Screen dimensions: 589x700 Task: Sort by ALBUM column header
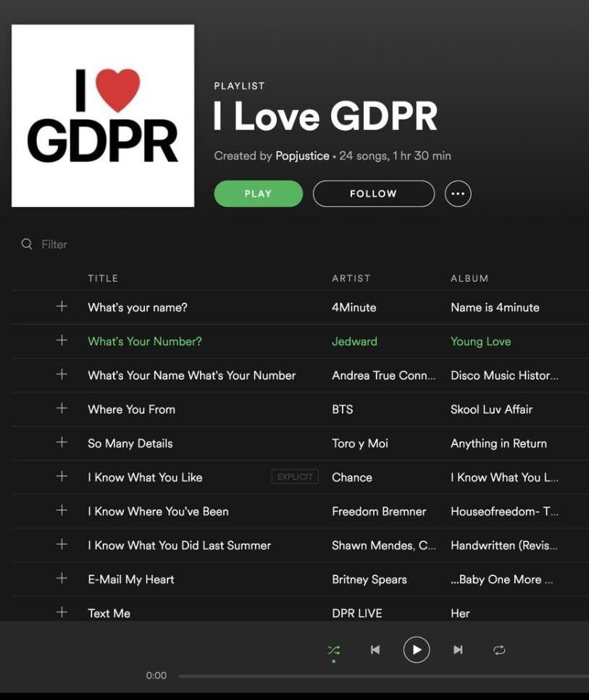(469, 278)
